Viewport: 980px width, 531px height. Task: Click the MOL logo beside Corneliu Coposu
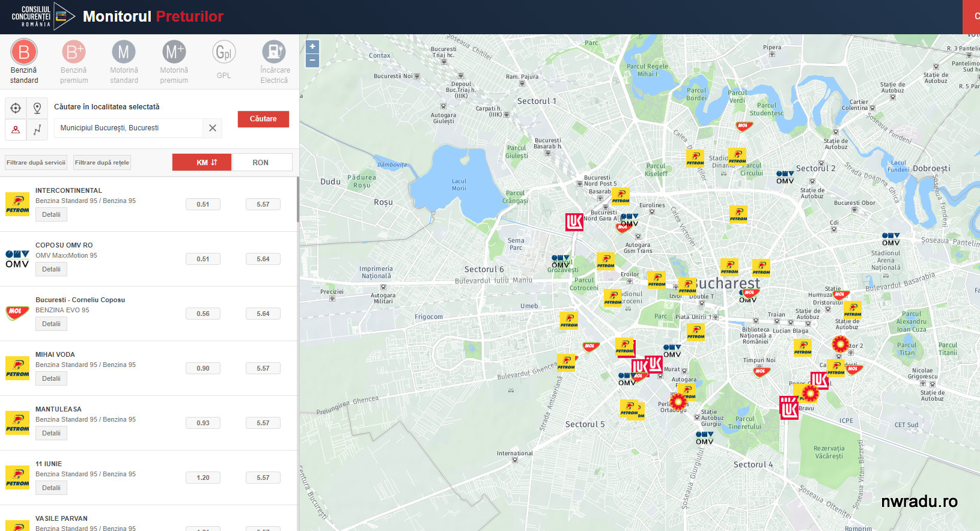click(17, 313)
